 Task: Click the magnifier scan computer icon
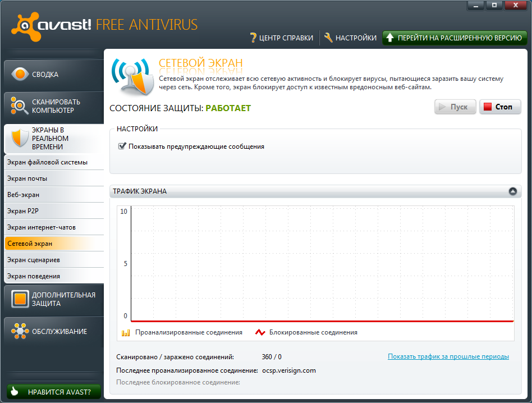[x=19, y=106]
